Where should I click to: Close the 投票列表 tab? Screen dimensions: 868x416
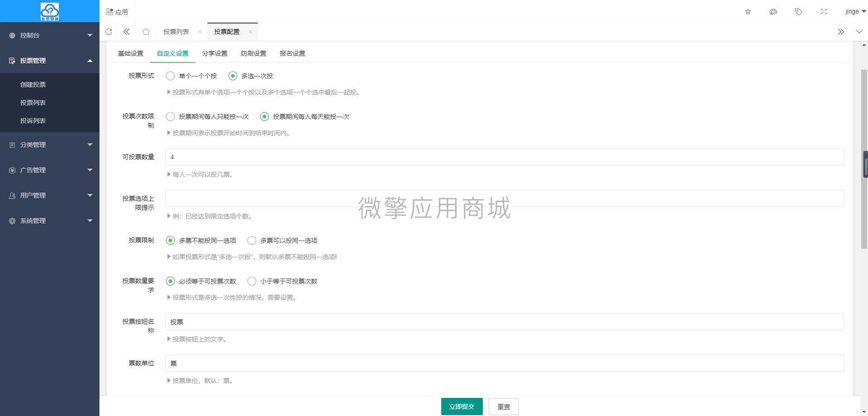pos(200,32)
